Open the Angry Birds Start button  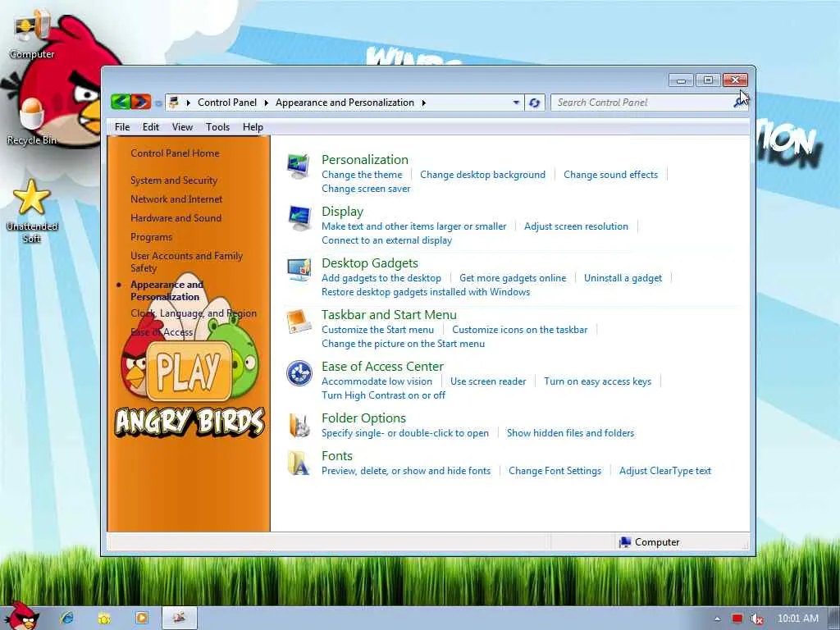click(x=22, y=615)
